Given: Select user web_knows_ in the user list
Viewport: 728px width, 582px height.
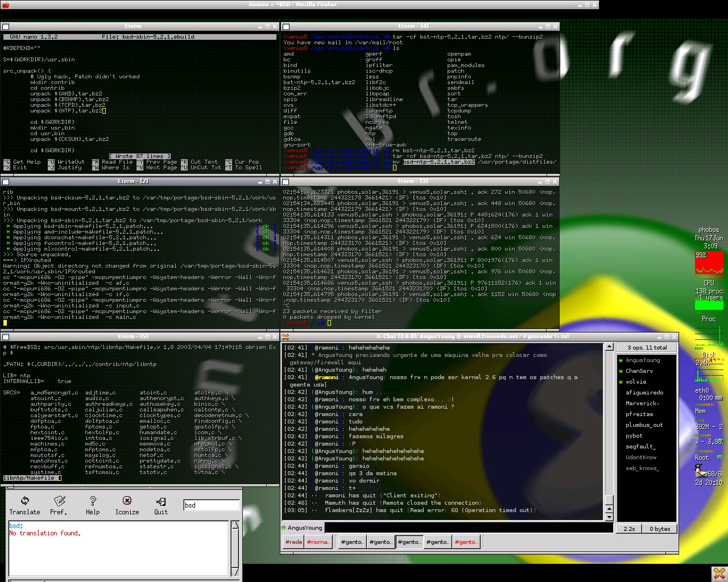Looking at the screenshot, I should (x=642, y=468).
